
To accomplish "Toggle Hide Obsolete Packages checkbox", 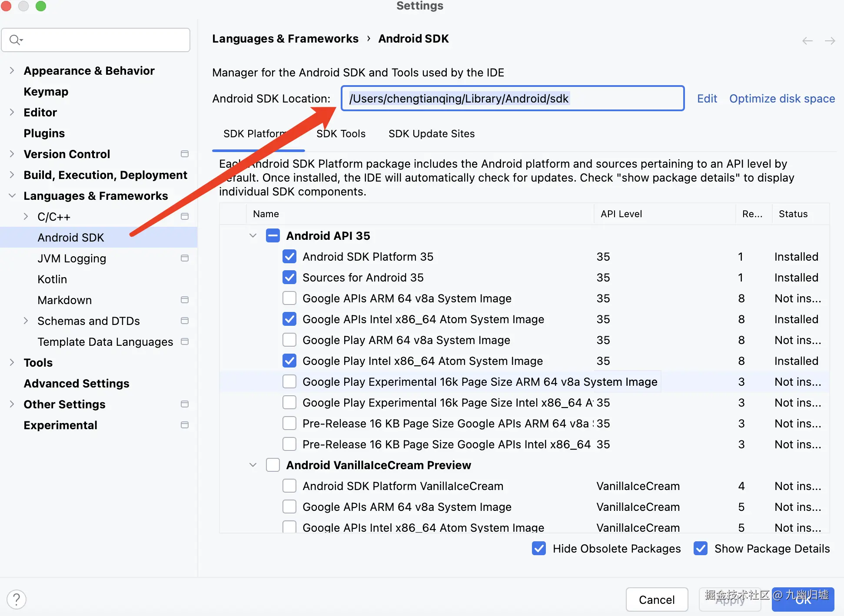I will pos(539,549).
